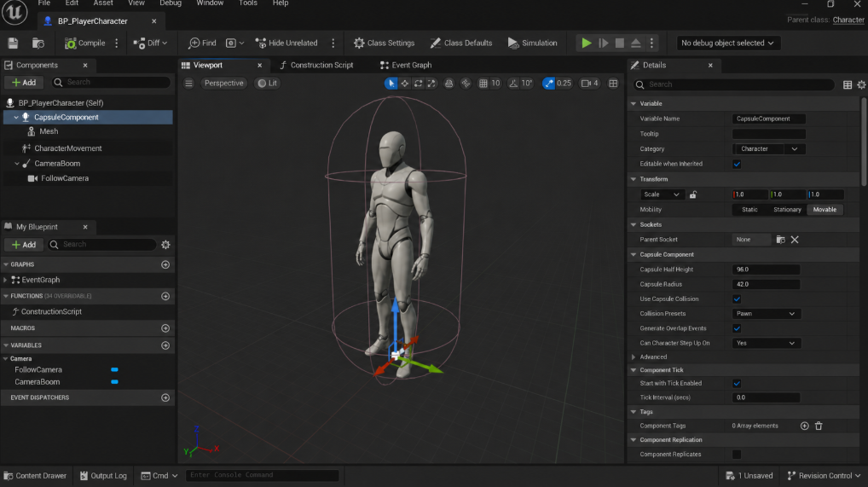Viewport: 868px width, 487px height.
Task: Click the green Play simulation button
Action: [x=586, y=43]
